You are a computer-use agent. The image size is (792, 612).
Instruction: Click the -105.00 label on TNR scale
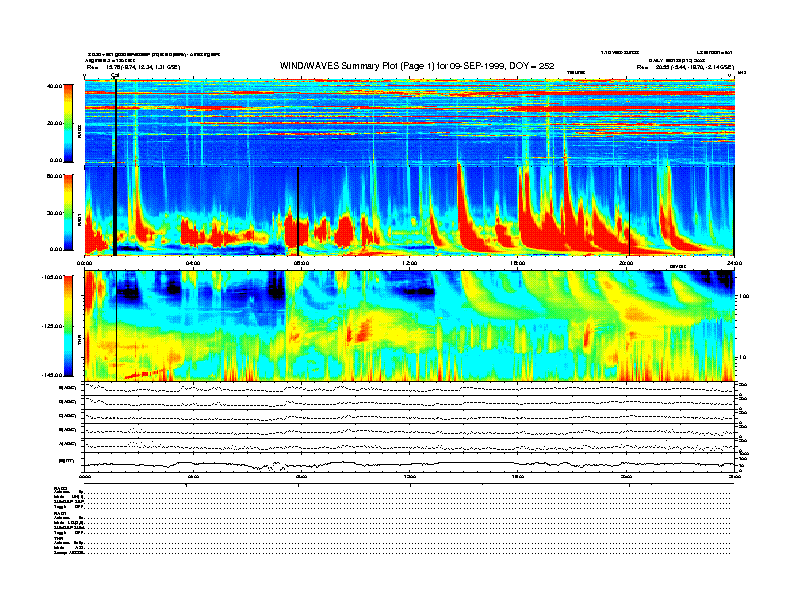pyautogui.click(x=53, y=277)
